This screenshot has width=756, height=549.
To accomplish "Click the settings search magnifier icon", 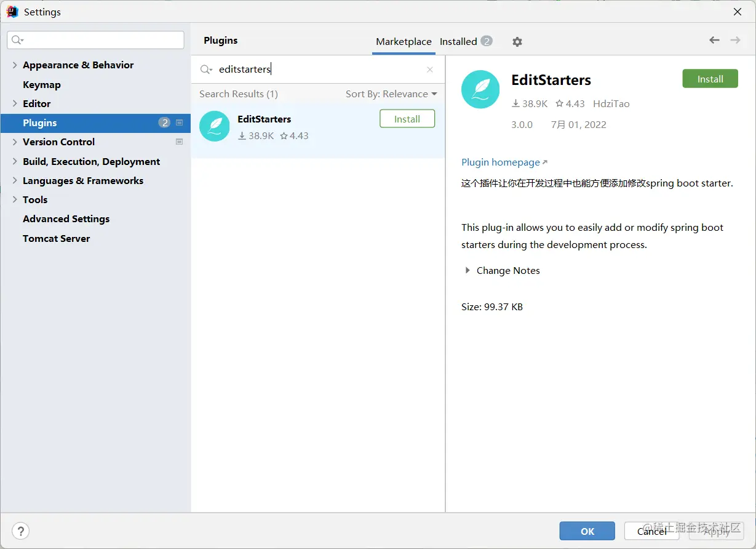I will (17, 40).
